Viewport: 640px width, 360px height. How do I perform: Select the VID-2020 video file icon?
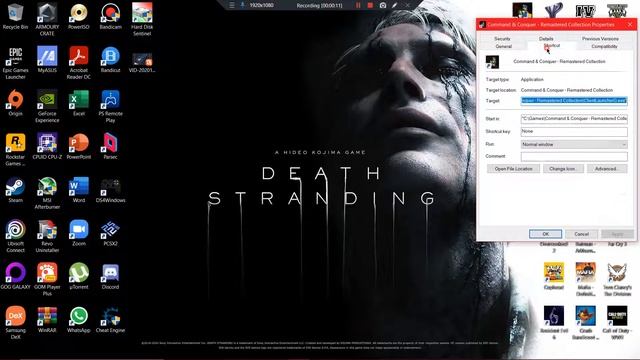[x=142, y=62]
